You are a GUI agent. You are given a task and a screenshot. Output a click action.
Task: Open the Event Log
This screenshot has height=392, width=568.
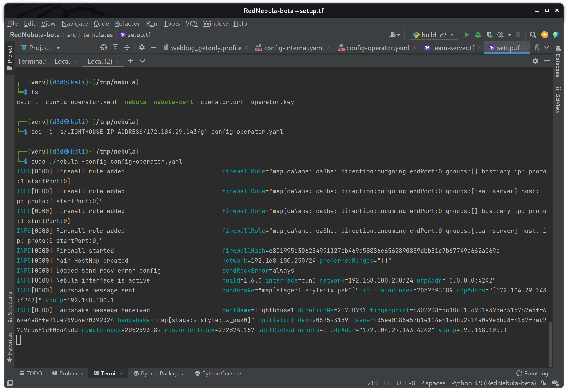tap(532, 373)
